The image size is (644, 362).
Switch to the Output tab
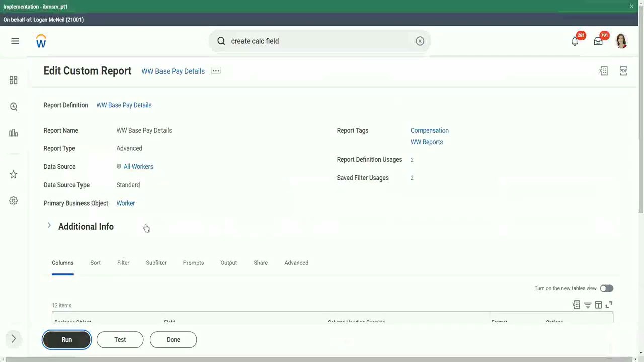(x=229, y=263)
